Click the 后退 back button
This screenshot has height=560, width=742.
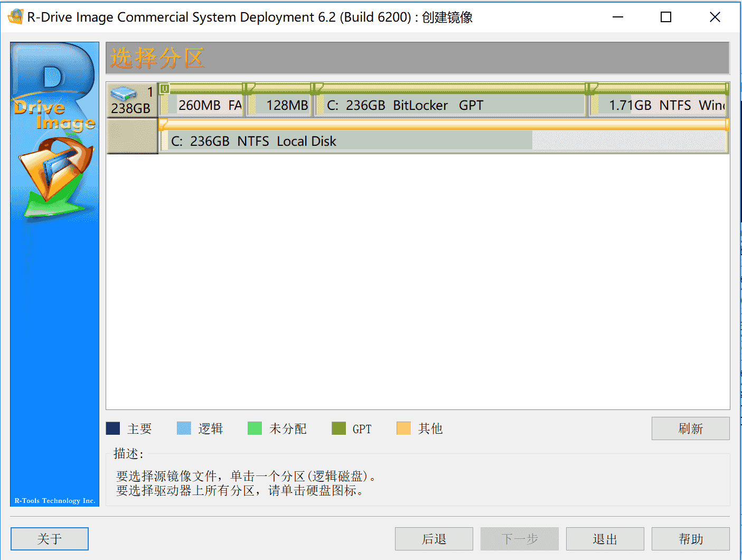point(434,539)
